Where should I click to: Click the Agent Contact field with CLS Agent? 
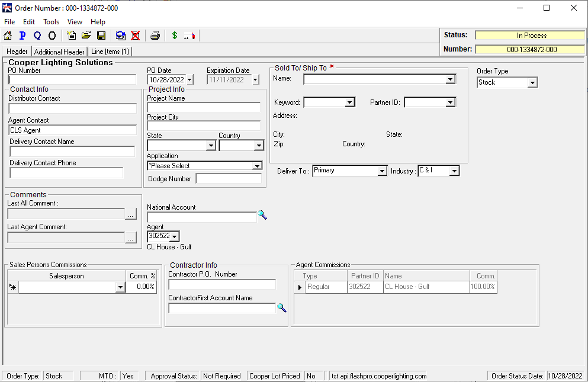pyautogui.click(x=72, y=130)
